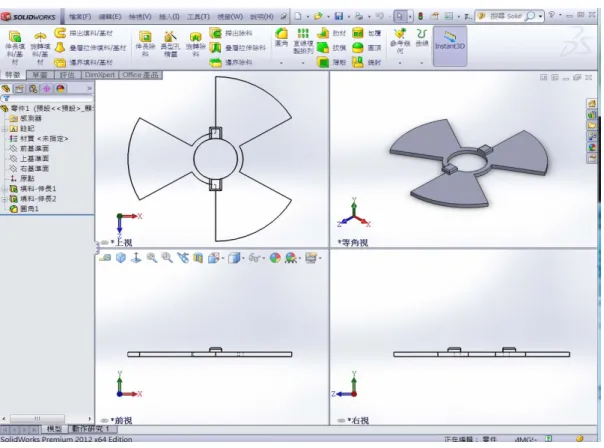
Task: Open the ConfigurationManager panel tab
Action: pos(33,89)
